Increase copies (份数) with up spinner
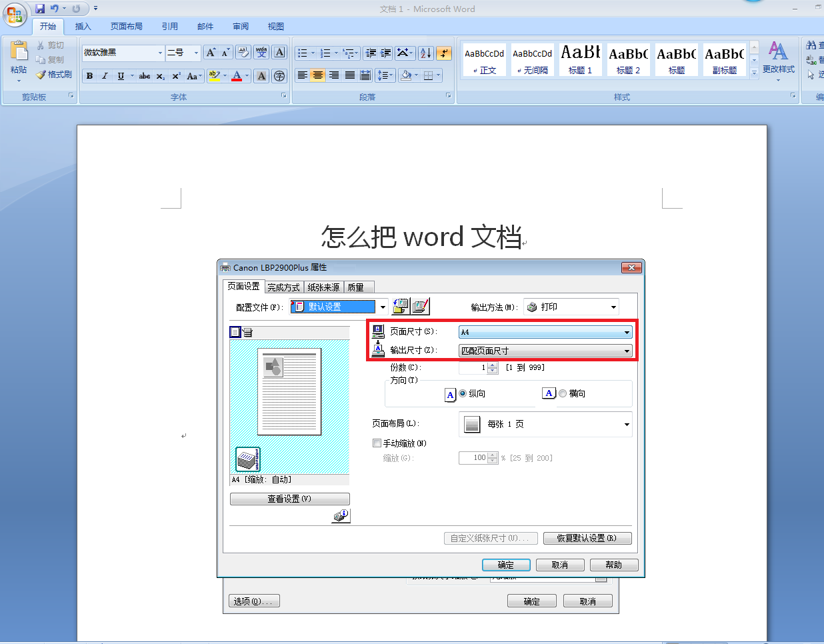The image size is (824, 644). (493, 365)
